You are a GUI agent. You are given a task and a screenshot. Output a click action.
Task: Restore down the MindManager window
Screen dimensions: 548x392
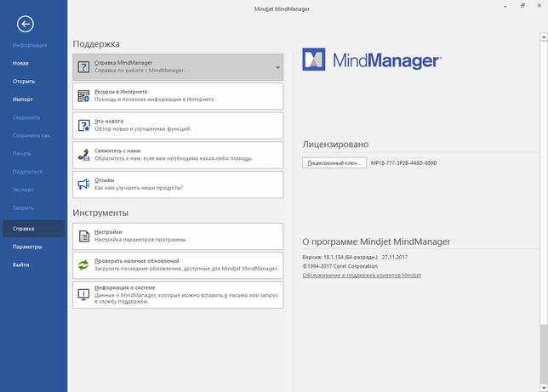tap(522, 6)
